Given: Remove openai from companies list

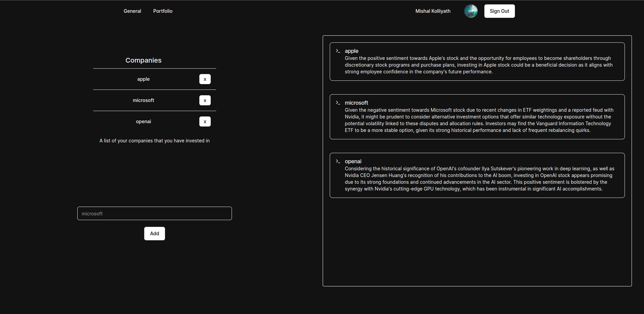Looking at the screenshot, I should point(205,121).
